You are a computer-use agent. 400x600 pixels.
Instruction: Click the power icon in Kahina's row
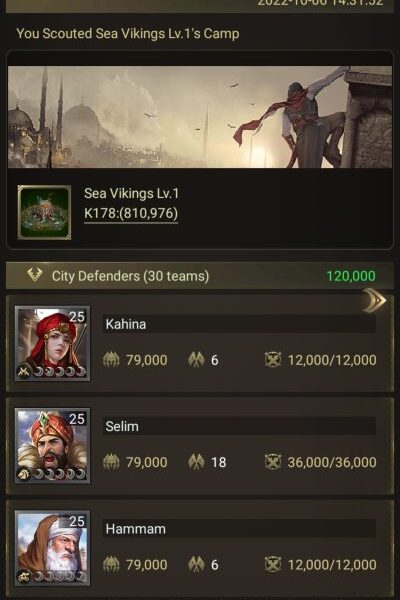(x=111, y=360)
